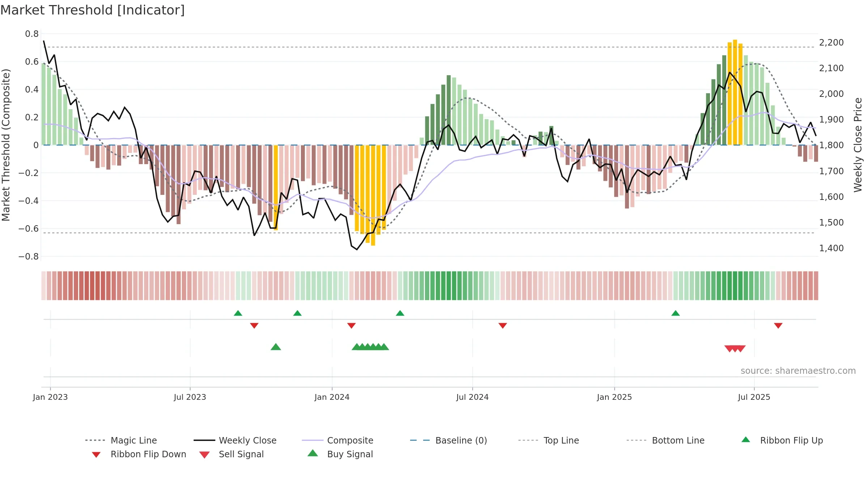Click the ribbon flip up marker after Jan 2025
Screen dimensions: 868x488
(x=676, y=313)
